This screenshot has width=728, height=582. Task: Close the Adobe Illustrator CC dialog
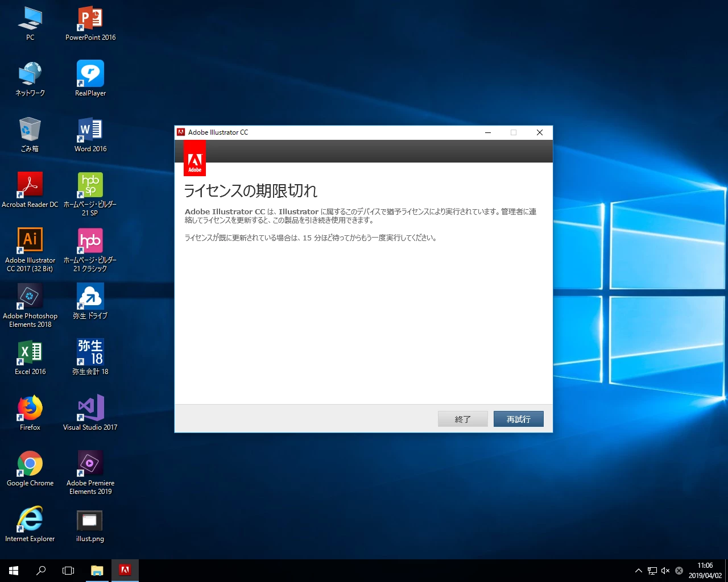tap(540, 132)
